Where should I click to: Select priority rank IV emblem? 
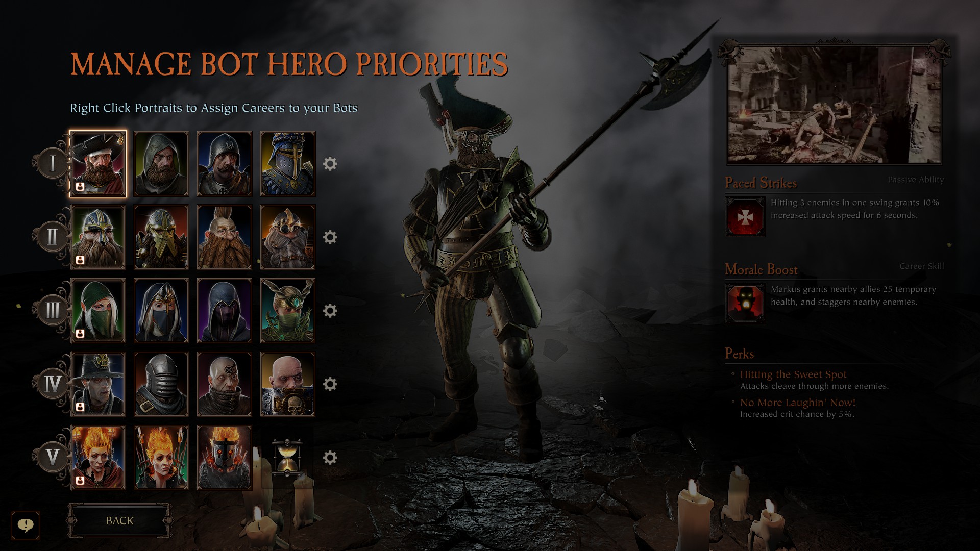click(52, 384)
